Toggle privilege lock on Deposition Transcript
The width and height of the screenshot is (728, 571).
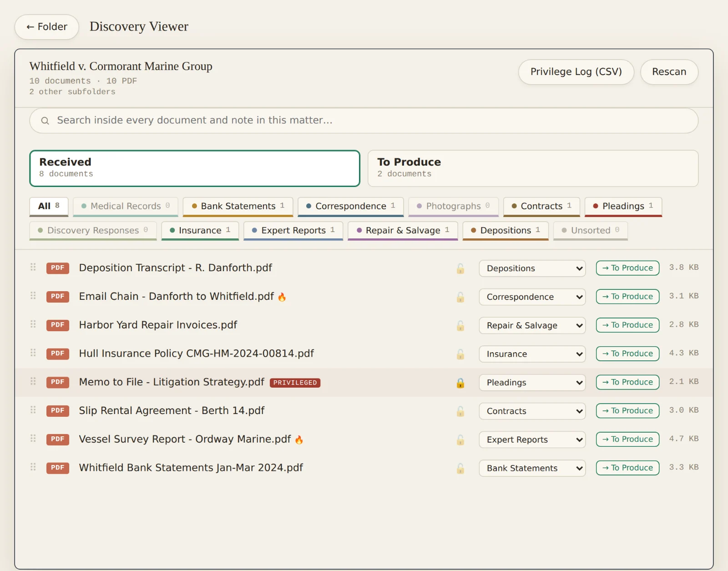click(460, 268)
